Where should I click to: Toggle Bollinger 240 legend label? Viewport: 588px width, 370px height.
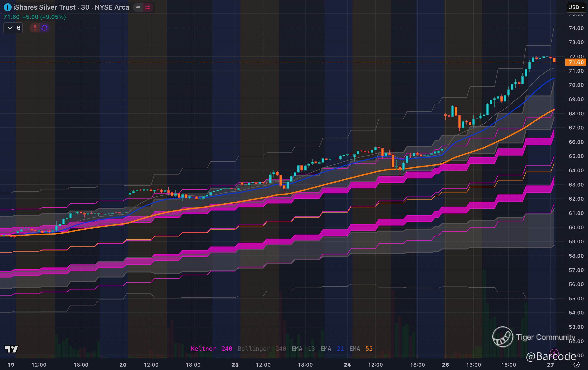262,349
